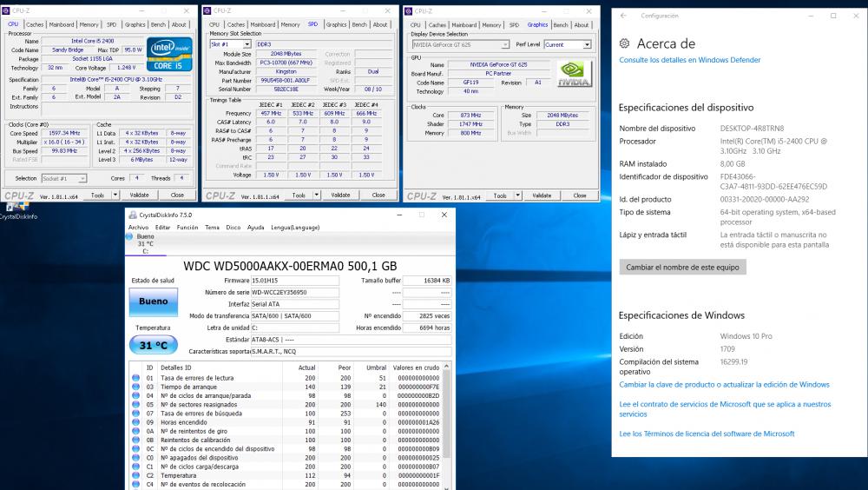Open the Tema menu in CrystalDiskInfo
This screenshot has height=490, width=868.
212,228
